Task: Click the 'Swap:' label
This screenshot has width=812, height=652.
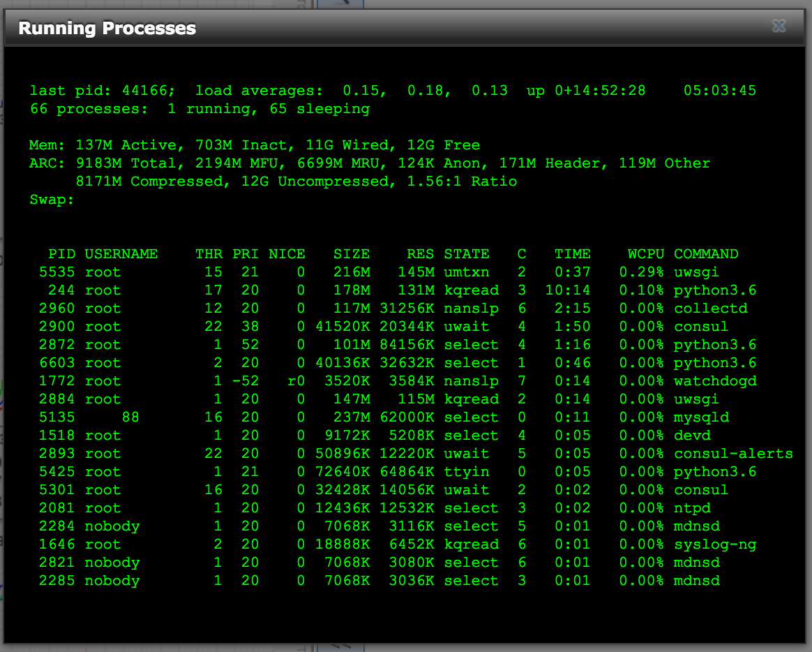Action: click(52, 200)
